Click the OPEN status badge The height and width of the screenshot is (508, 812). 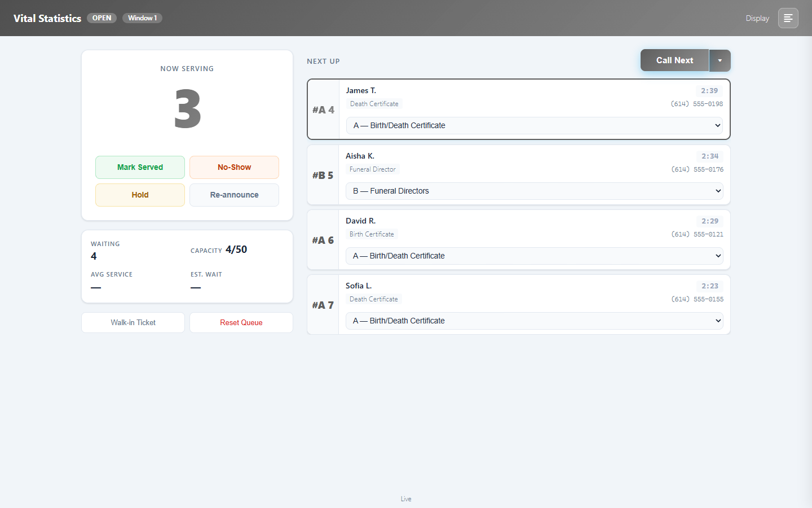101,18
